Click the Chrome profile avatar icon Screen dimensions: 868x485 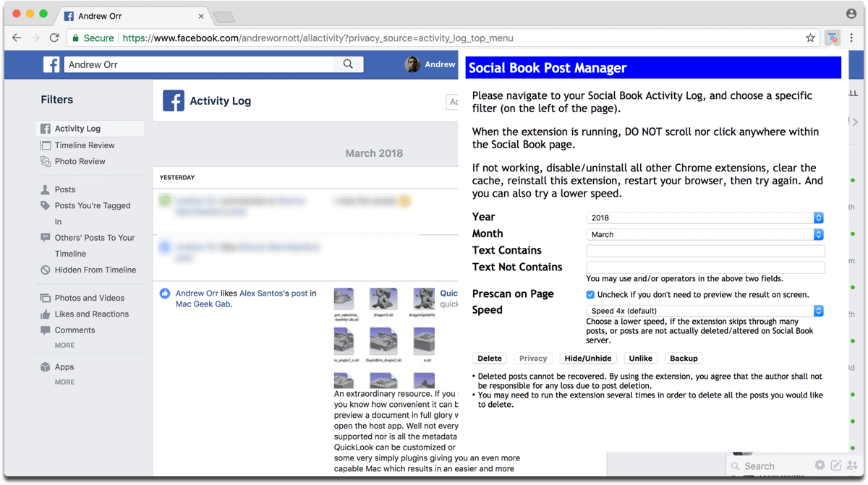[851, 14]
